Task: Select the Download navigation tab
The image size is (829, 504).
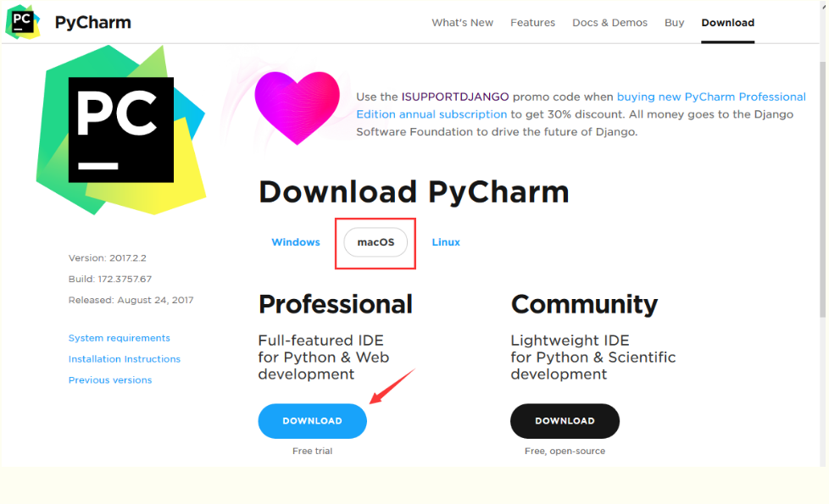Action: tap(727, 23)
